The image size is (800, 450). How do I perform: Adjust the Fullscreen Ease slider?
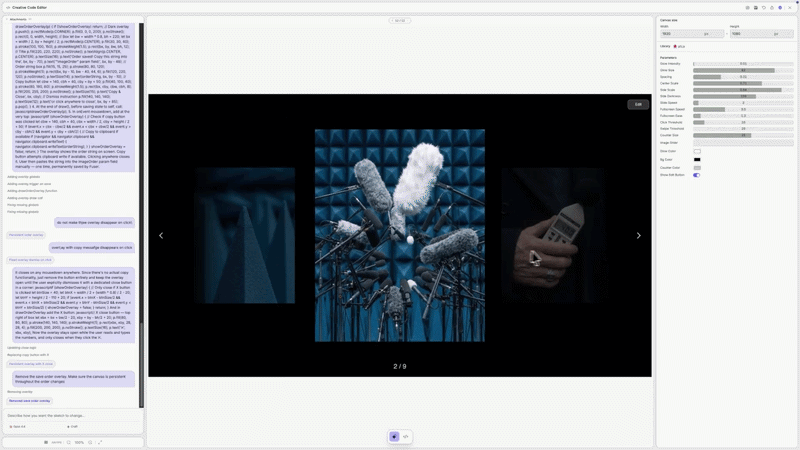pos(743,116)
